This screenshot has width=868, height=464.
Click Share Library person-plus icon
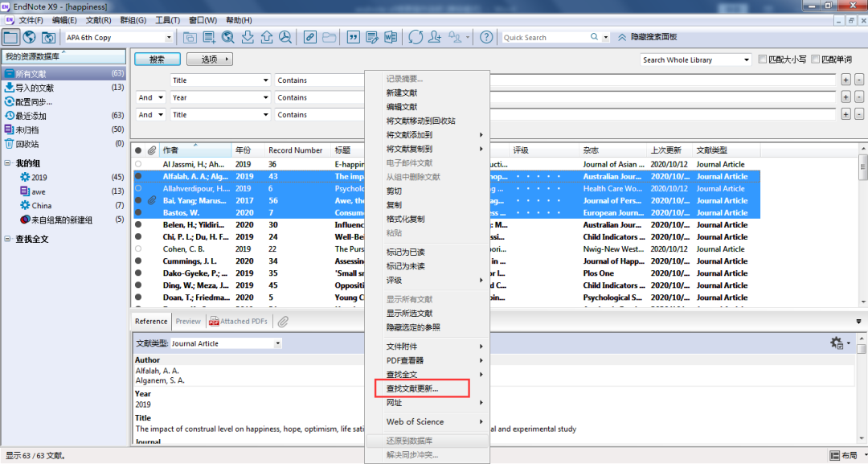(x=435, y=37)
